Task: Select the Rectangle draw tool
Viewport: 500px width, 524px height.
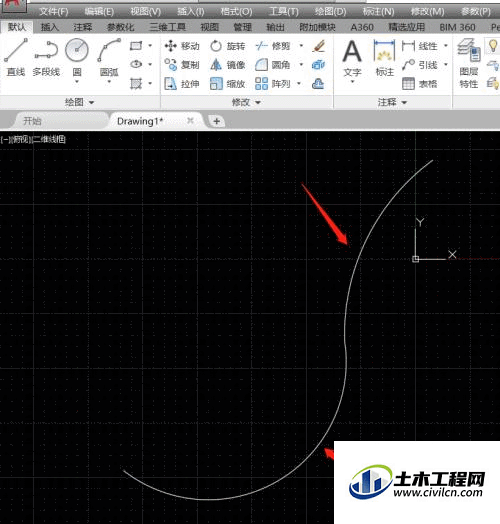Action: 136,45
